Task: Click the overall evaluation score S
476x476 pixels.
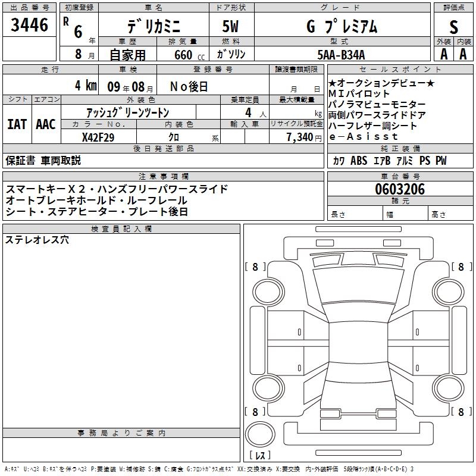Action: 453,27
